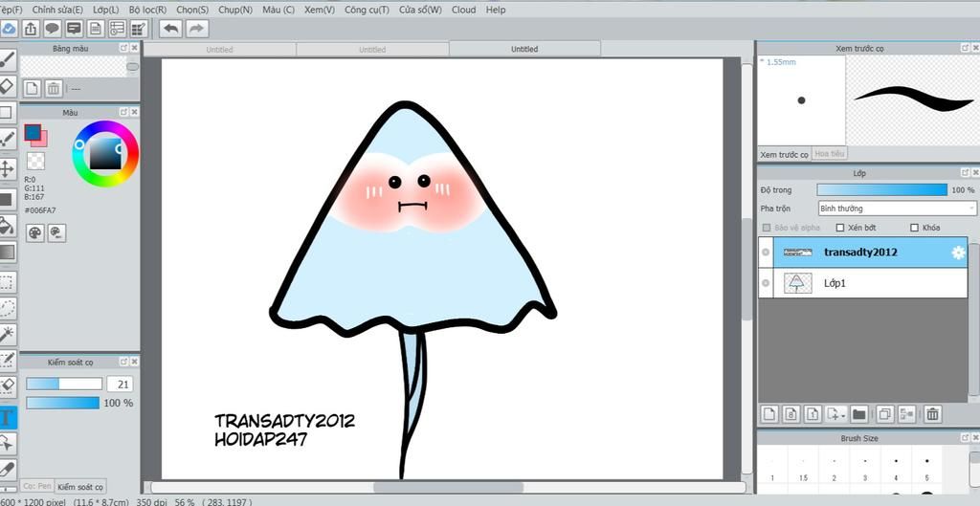Select the Gradient tool

[7, 253]
